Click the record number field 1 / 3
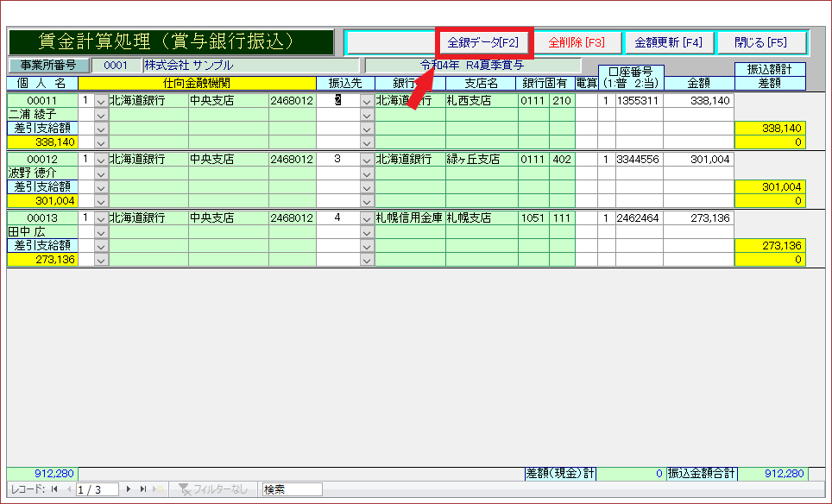Image resolution: width=832 pixels, height=504 pixels. point(98,489)
